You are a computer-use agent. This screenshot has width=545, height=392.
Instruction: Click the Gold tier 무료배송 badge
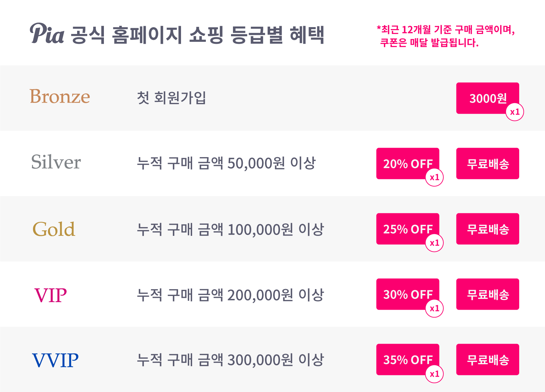click(x=487, y=229)
